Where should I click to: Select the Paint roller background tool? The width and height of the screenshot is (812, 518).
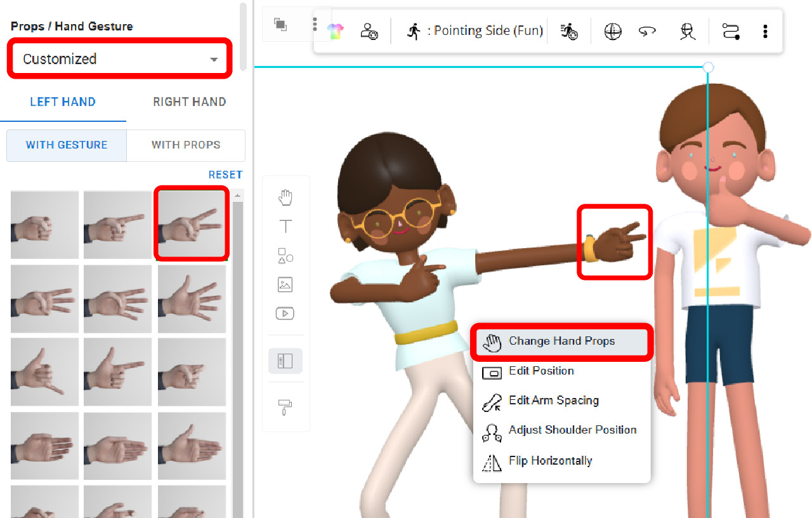285,406
